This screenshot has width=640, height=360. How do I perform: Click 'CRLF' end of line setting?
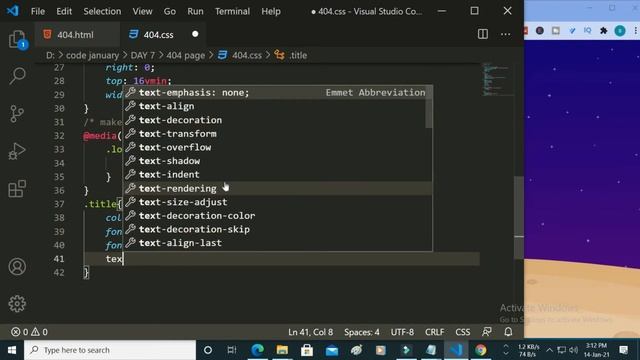434,332
